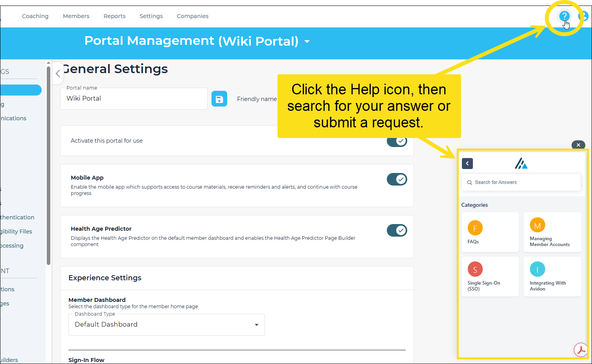Open the Portal Management title dropdown arrow
The image size is (592, 364).
coord(307,42)
